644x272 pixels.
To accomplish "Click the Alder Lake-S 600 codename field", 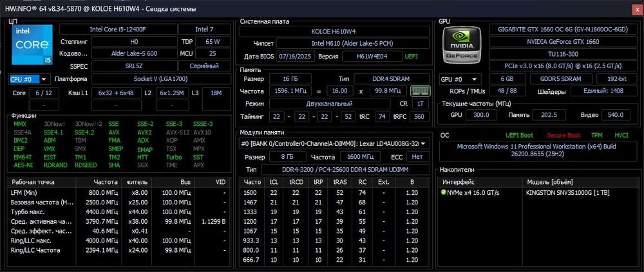I will tap(135, 53).
